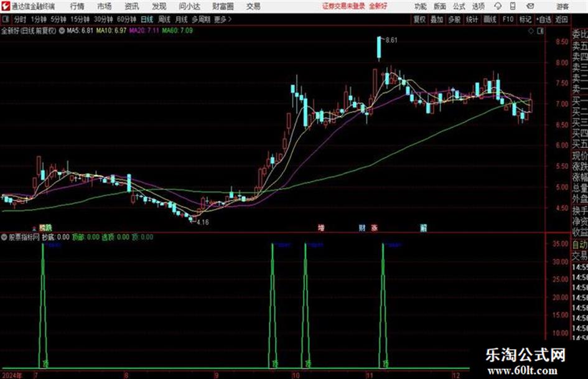Click the mobile phone icon
Screen dimensions: 588x379
pyautogui.click(x=513, y=6)
